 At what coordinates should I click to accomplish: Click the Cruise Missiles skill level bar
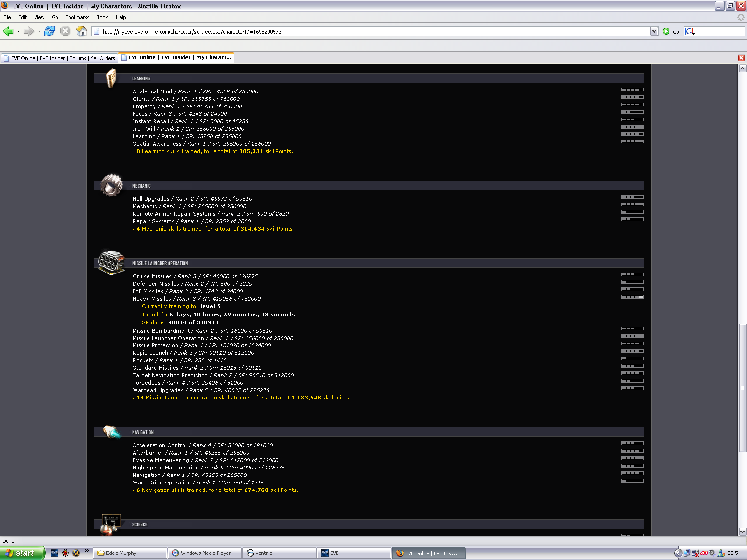tap(633, 274)
